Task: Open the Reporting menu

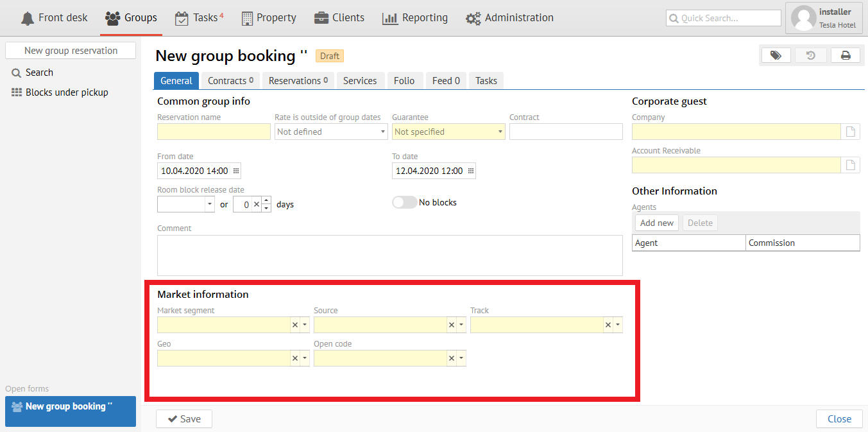Action: coord(415,18)
